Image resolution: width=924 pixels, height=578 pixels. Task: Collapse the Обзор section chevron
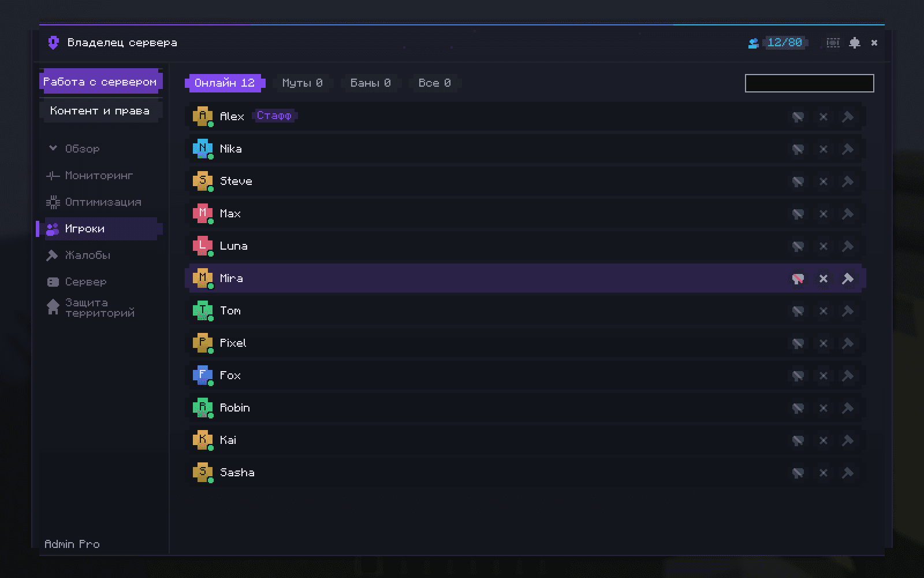click(53, 149)
